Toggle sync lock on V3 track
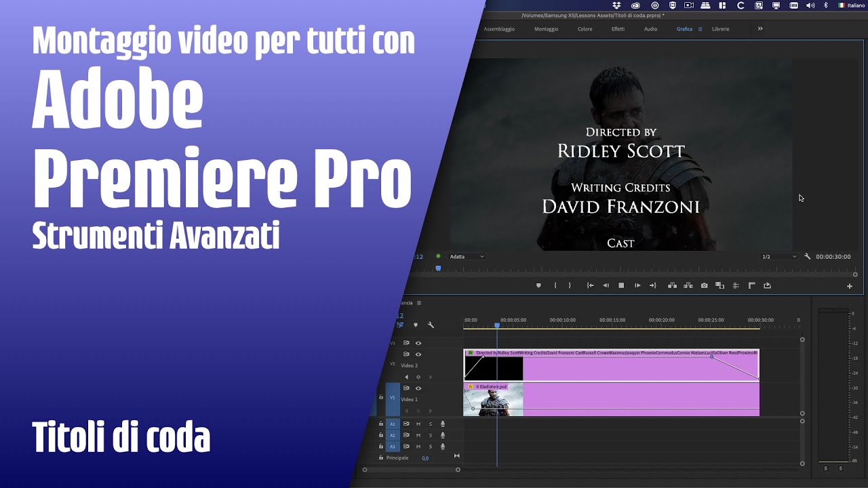The image size is (868, 488). (406, 343)
